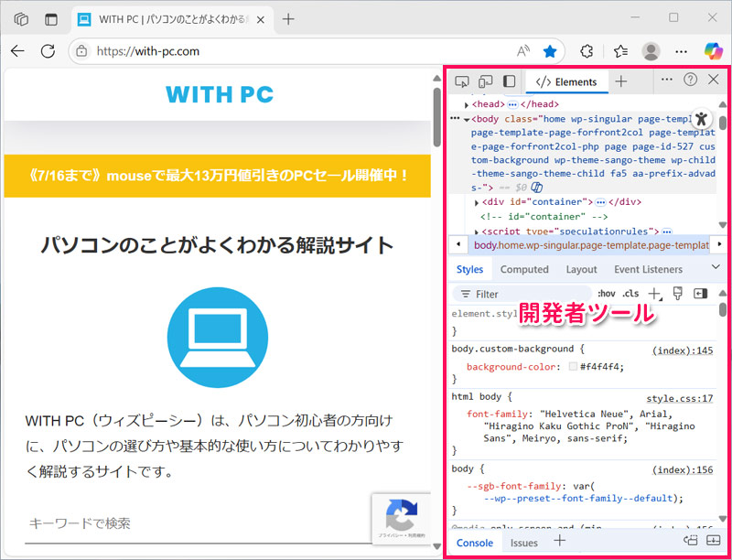Viewport: 732px width, 560px height.
Task: Click the ellipsis inside div container tag
Action: tap(601, 202)
